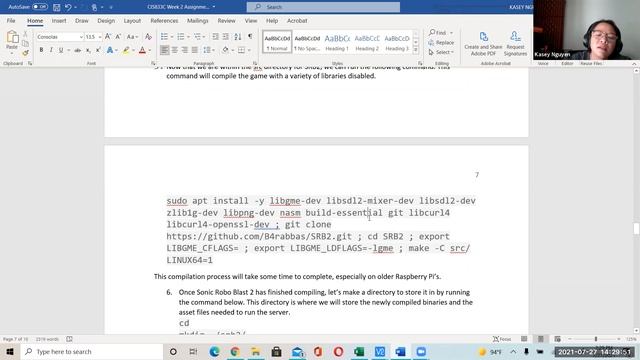Open the Change Case Aa dropdown
640x360 pixels.
pos(132,37)
